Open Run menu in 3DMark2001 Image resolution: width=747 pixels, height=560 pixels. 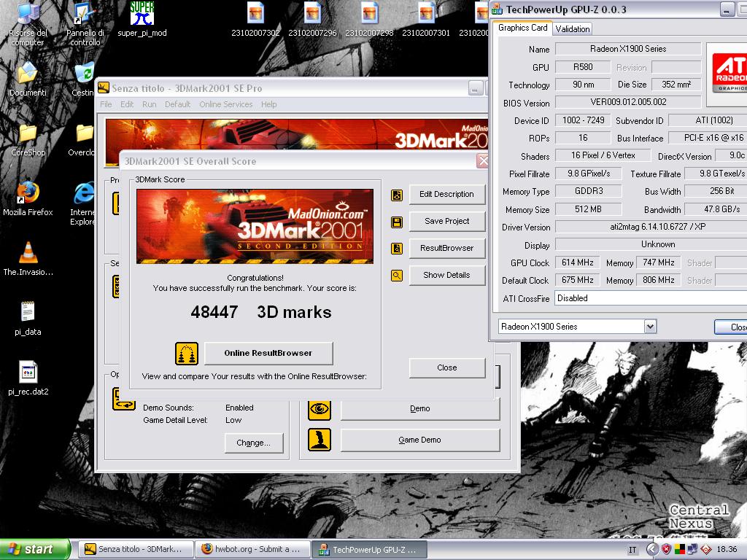(x=149, y=104)
